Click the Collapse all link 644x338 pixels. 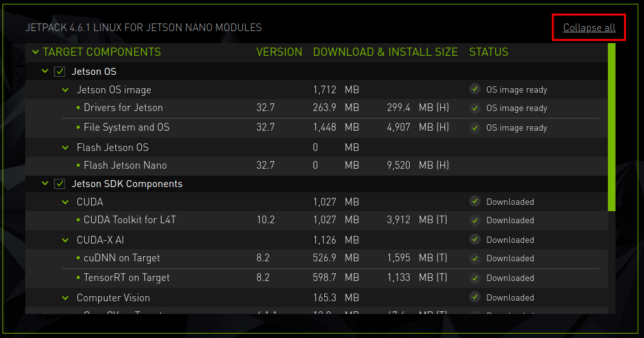pos(589,27)
